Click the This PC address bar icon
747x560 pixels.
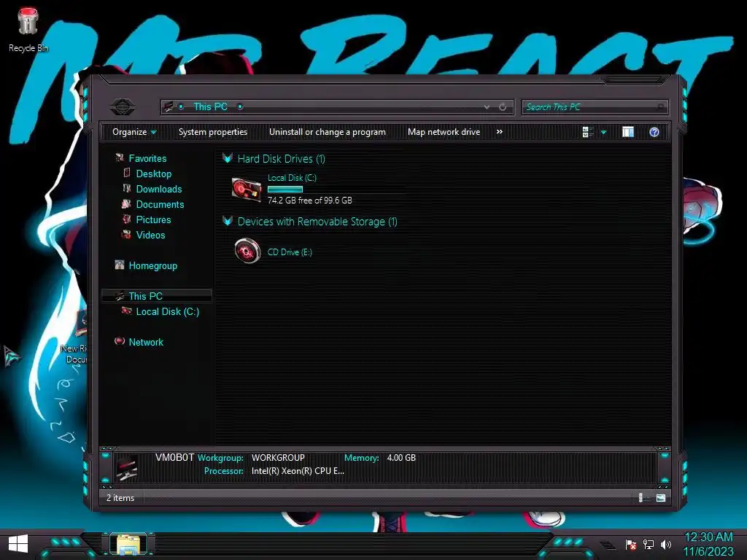169,106
